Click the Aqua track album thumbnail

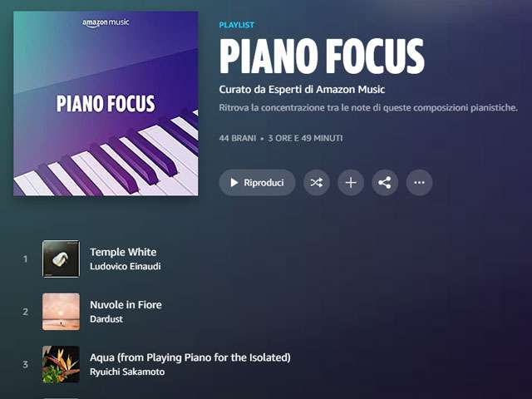pos(61,364)
